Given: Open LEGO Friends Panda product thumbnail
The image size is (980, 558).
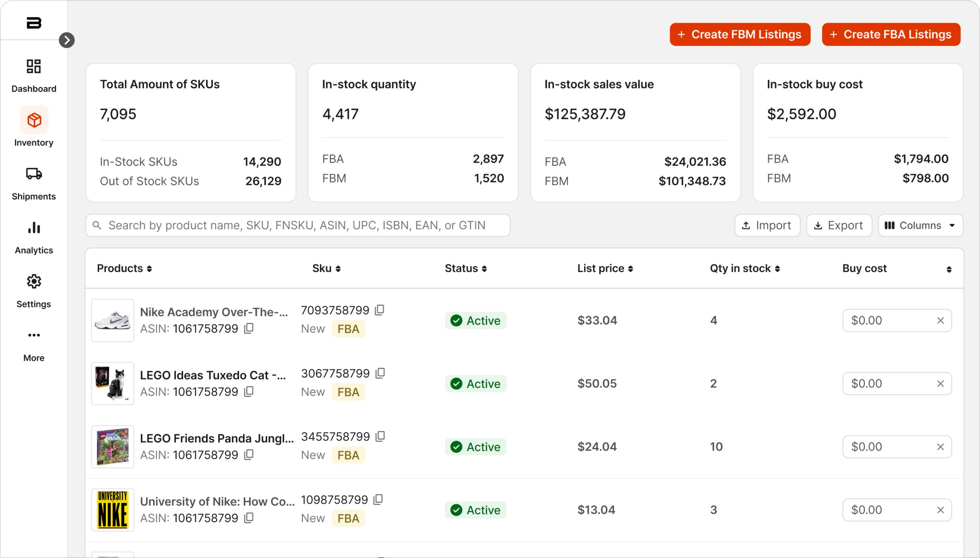Looking at the screenshot, I should point(113,447).
